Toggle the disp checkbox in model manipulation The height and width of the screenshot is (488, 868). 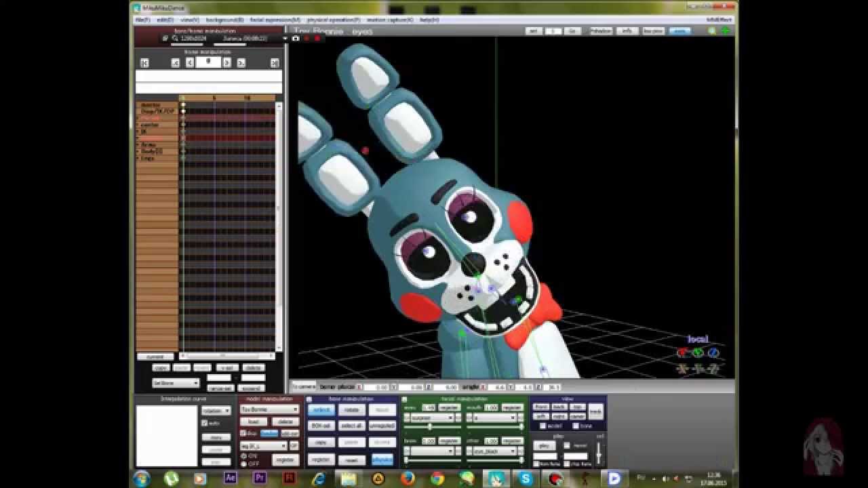pyautogui.click(x=243, y=433)
